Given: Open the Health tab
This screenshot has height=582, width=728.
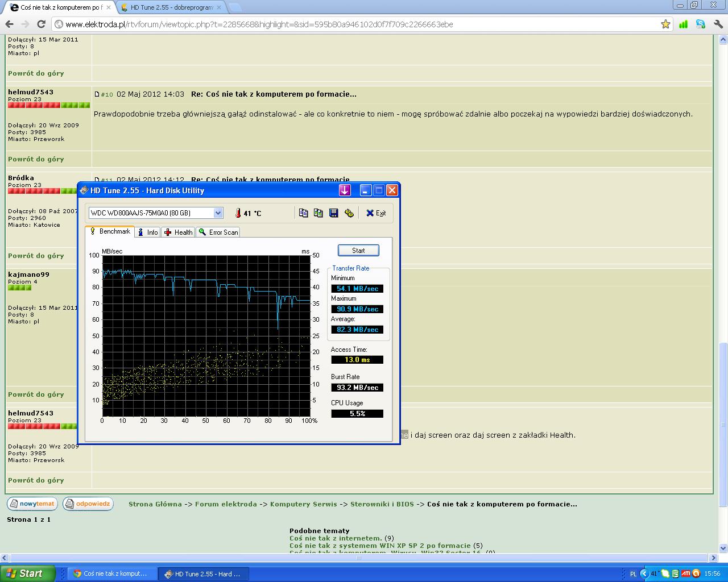Looking at the screenshot, I should pos(178,232).
